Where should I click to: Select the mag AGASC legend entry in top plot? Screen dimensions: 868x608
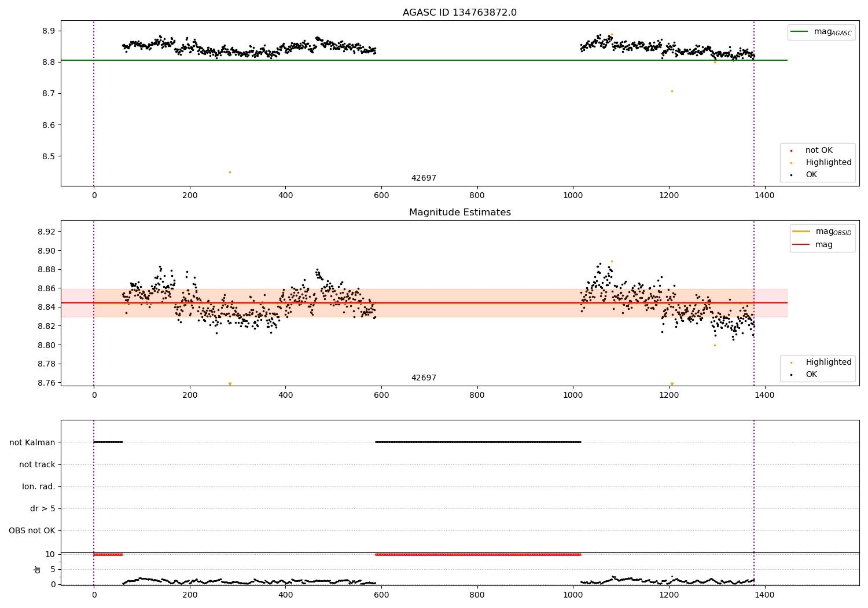point(821,32)
